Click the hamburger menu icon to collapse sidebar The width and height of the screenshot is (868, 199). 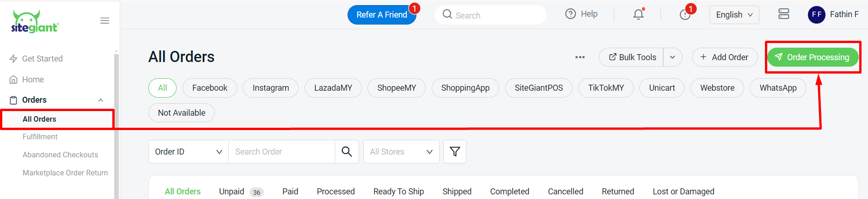[x=105, y=21]
